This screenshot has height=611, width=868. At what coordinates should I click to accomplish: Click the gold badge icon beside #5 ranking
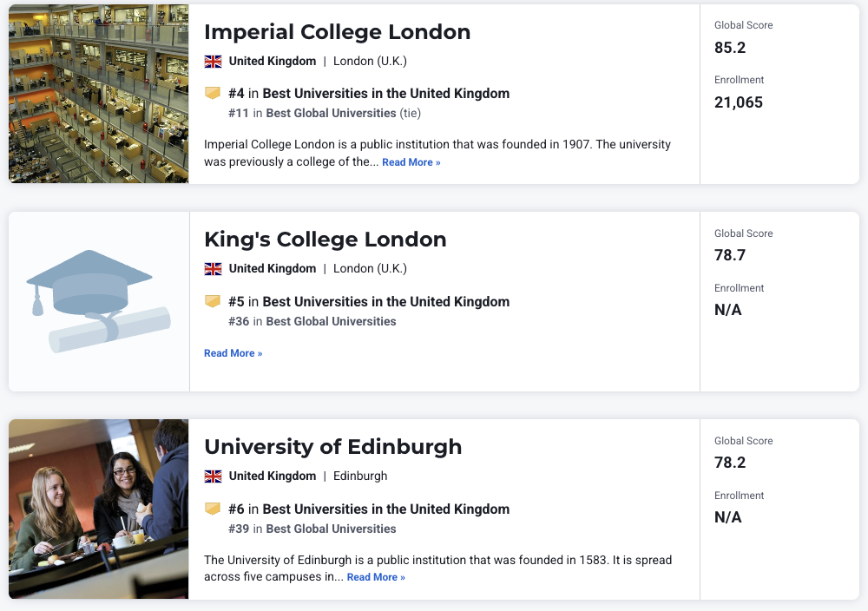tap(213, 301)
